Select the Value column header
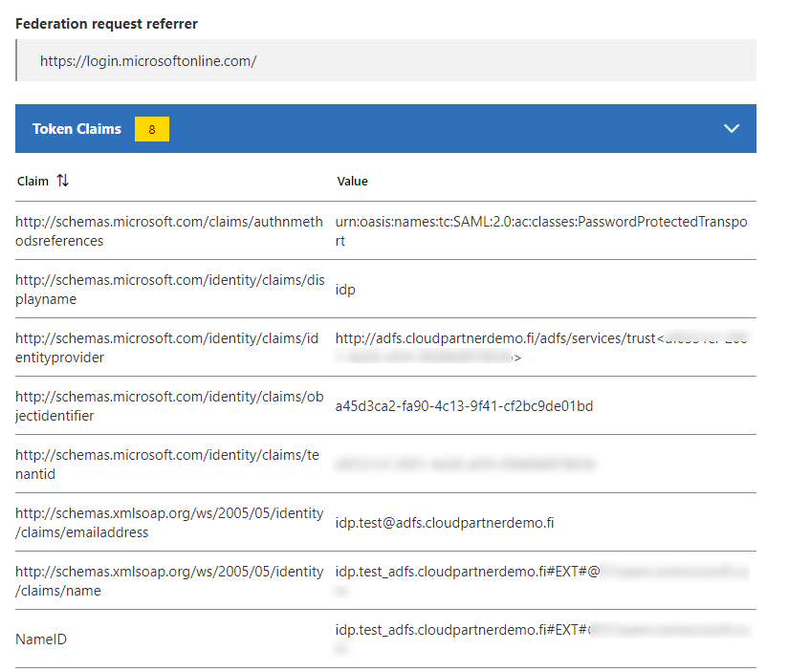The width and height of the screenshot is (789, 672). click(x=352, y=181)
